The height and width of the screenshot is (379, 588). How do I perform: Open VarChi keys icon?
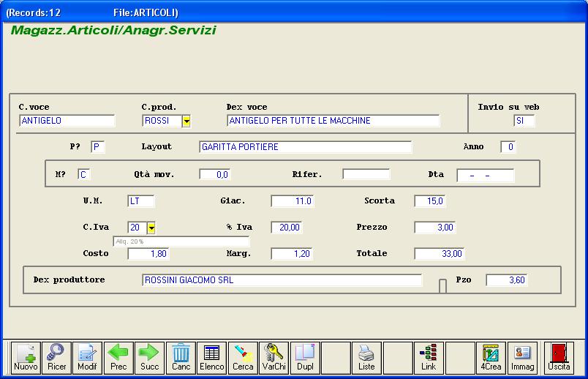click(x=274, y=358)
